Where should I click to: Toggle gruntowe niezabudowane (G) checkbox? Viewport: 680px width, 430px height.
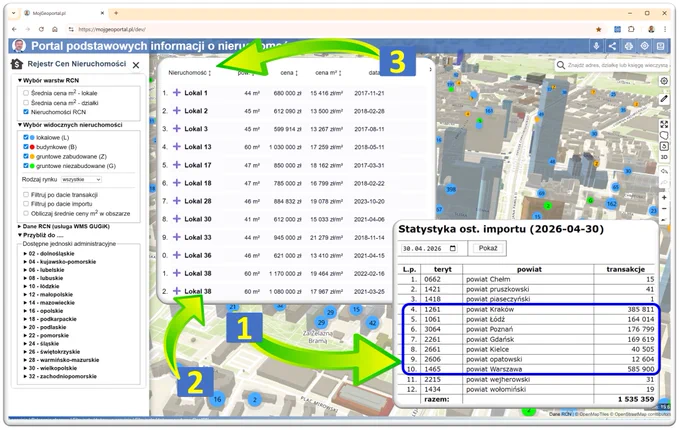point(26,166)
